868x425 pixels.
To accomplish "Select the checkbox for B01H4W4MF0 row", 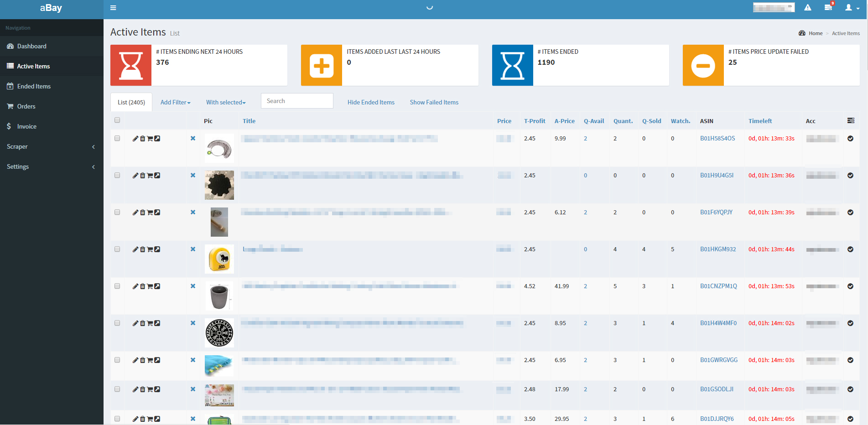I will (x=117, y=323).
